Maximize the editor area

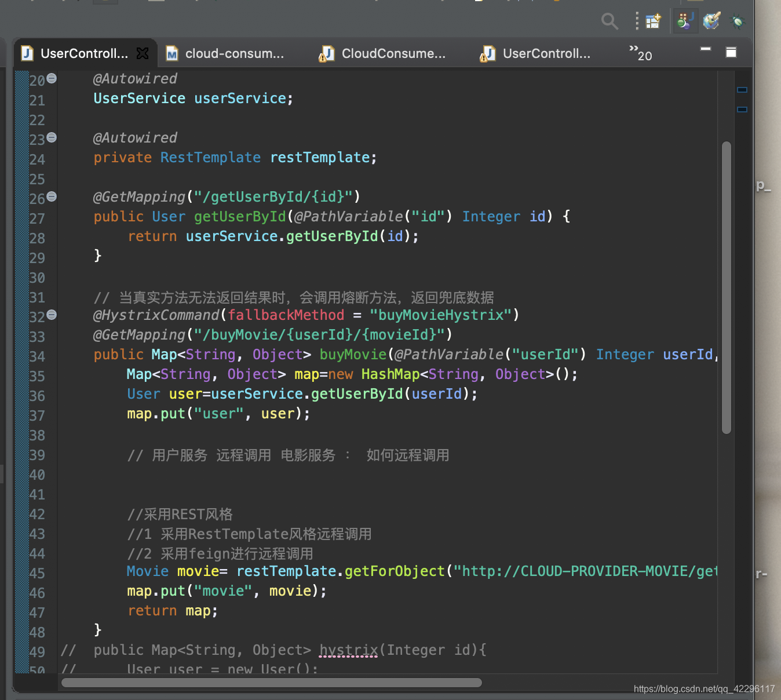731,52
